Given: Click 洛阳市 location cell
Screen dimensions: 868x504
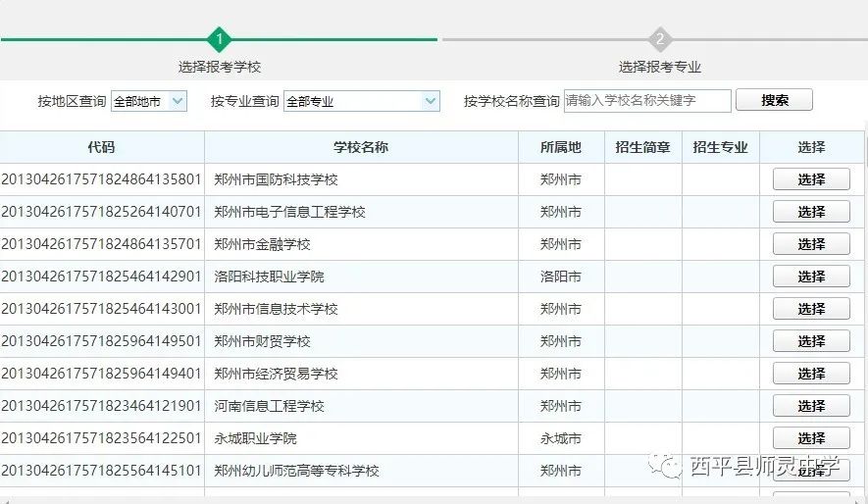Looking at the screenshot, I should click(561, 277).
